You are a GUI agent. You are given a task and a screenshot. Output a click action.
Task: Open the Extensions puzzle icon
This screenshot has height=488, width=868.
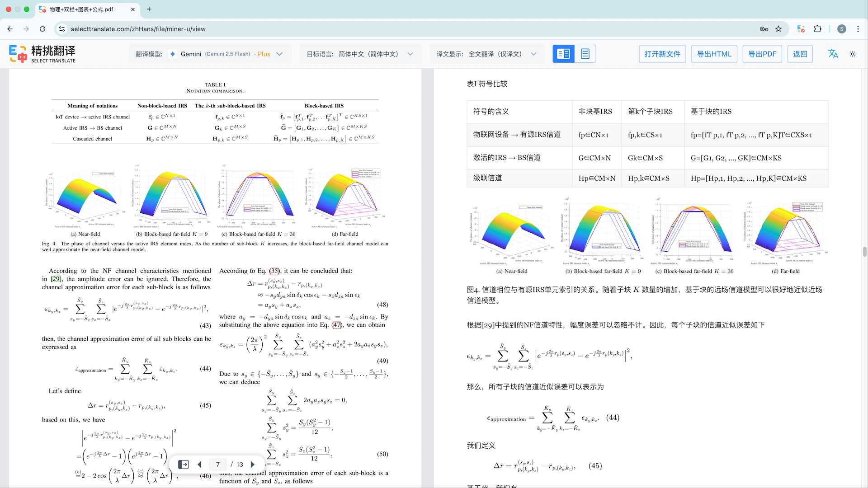(817, 29)
